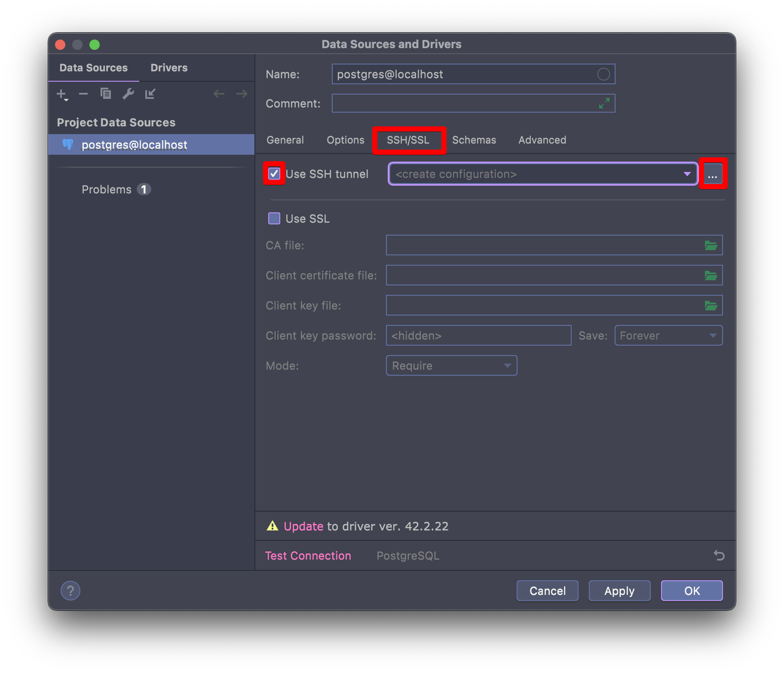Click the PostgreSQL elephant icon in the list
784x674 pixels.
click(68, 144)
